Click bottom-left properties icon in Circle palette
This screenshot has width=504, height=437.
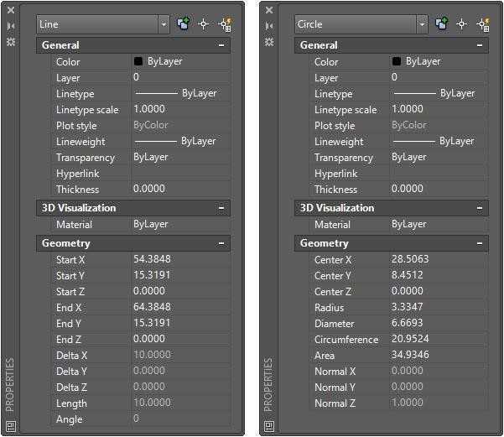pos(269,426)
